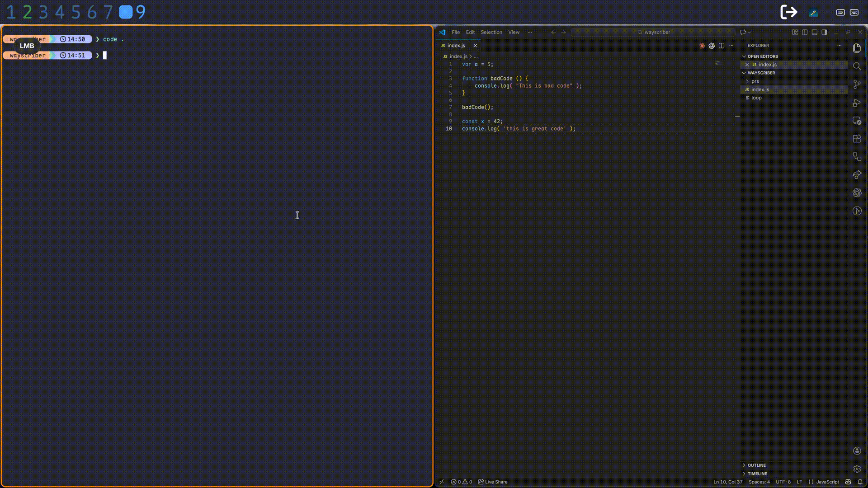The width and height of the screenshot is (868, 488).
Task: Select the Source Control icon
Action: click(x=857, y=84)
